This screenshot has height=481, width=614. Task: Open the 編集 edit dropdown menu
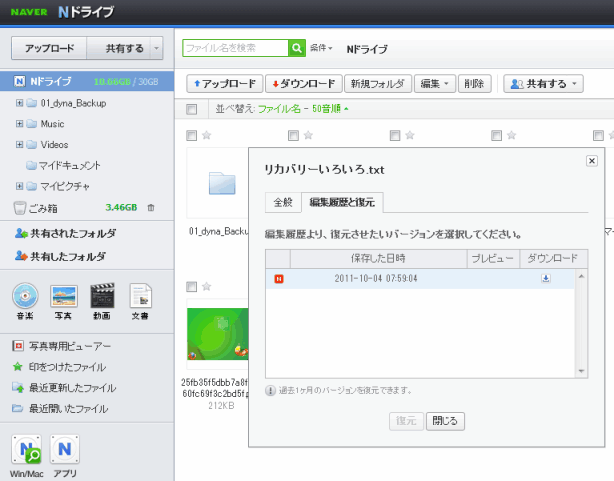click(435, 83)
